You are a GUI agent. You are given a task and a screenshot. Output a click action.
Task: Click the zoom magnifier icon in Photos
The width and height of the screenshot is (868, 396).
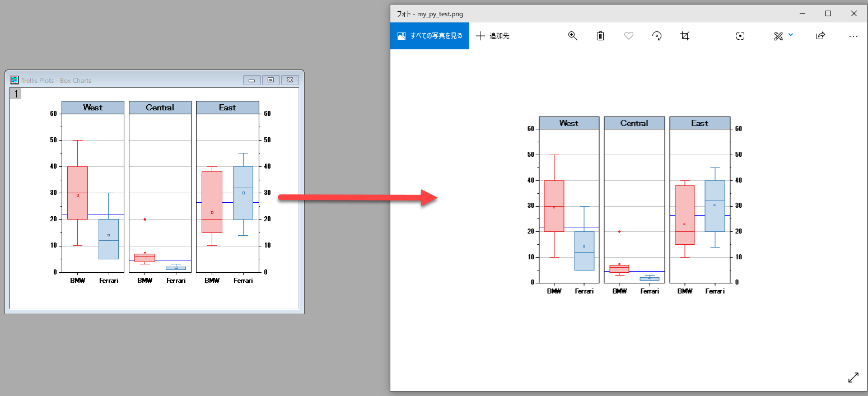[572, 36]
